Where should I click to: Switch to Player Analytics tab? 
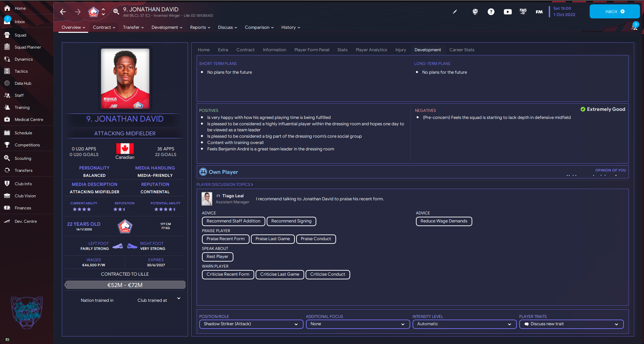coord(371,50)
